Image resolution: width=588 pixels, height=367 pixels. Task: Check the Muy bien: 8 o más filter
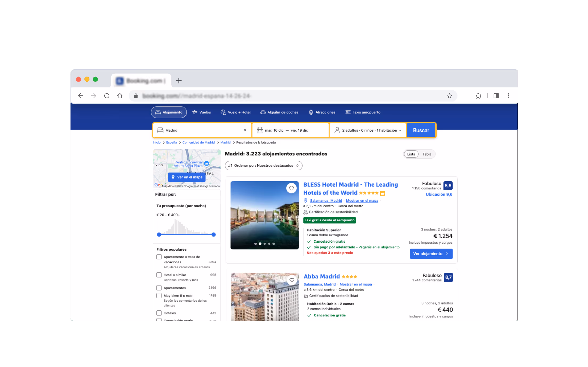coord(159,295)
